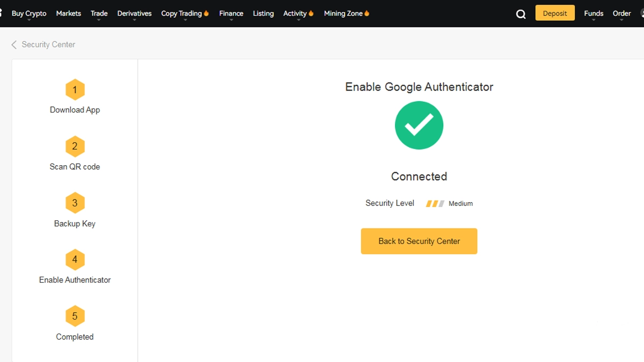Select the step 4 hexagon badge
Image resolution: width=644 pixels, height=362 pixels.
75,260
